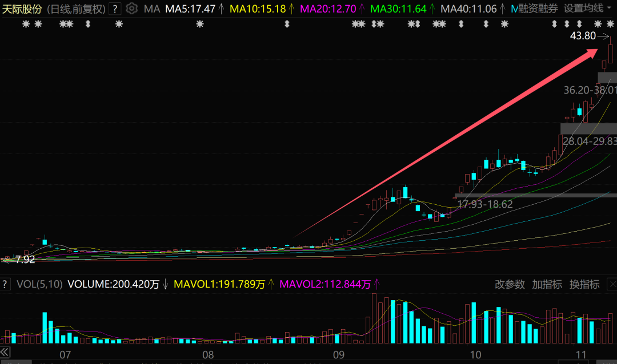Viewport: 617px width, 364px height.
Task: Click the 加指标 button
Action: coord(547,284)
